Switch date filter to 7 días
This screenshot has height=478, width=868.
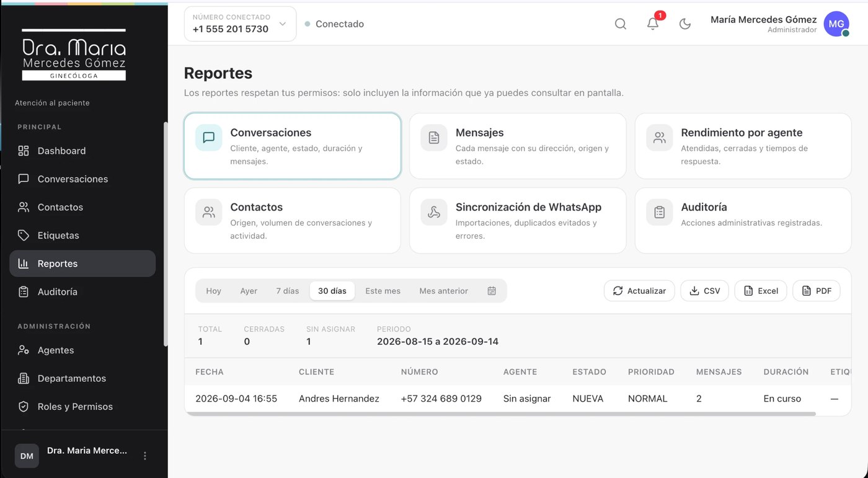[288, 291]
